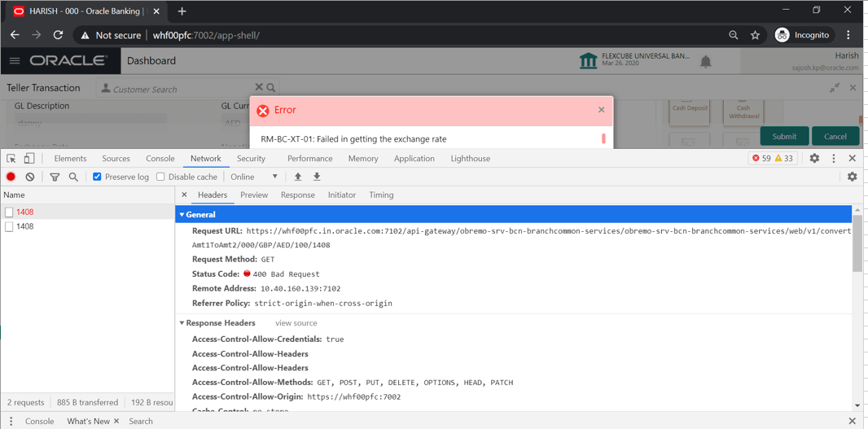This screenshot has width=868, height=429.
Task: Open the Search drawer tab
Action: [141, 421]
